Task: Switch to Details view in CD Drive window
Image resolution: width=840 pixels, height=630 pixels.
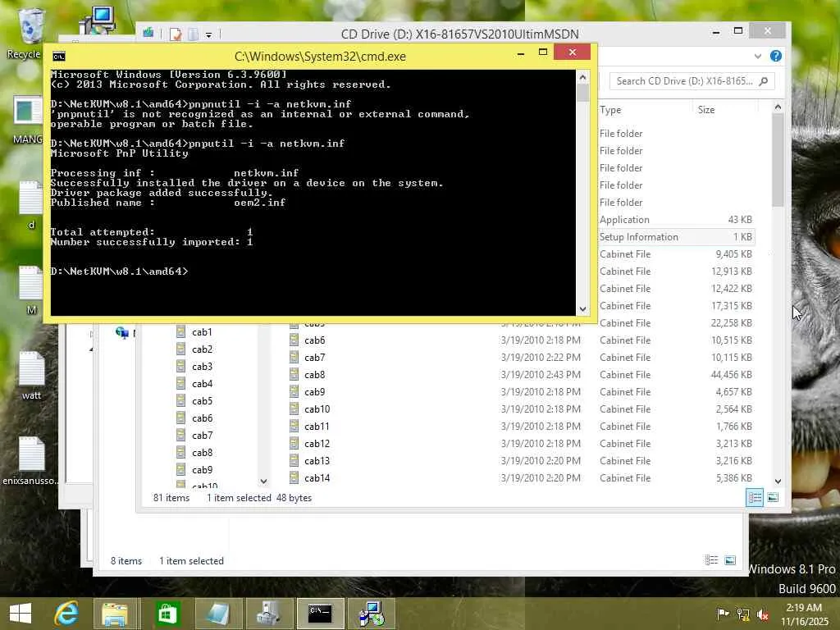Action: click(755, 498)
